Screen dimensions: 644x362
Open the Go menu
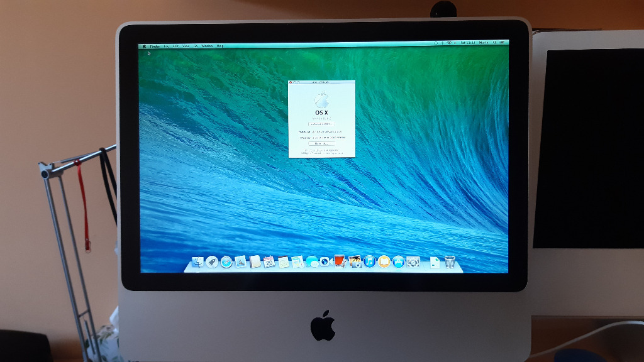pyautogui.click(x=196, y=46)
